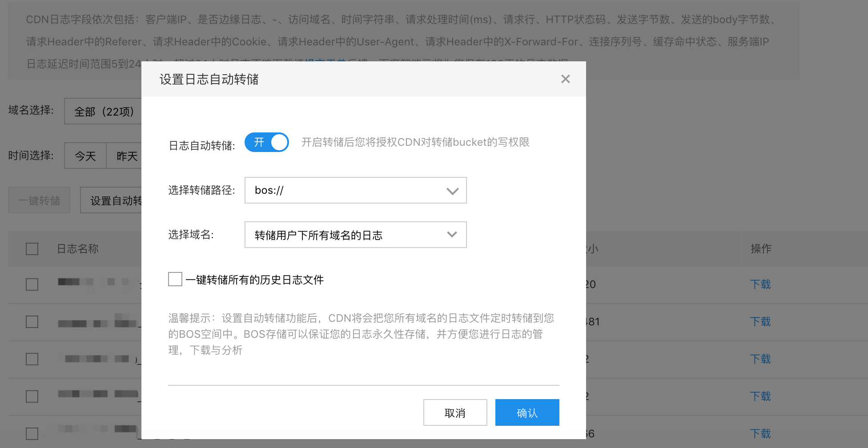
Task: Click 下载 link in the fifth log row
Action: pyautogui.click(x=760, y=433)
